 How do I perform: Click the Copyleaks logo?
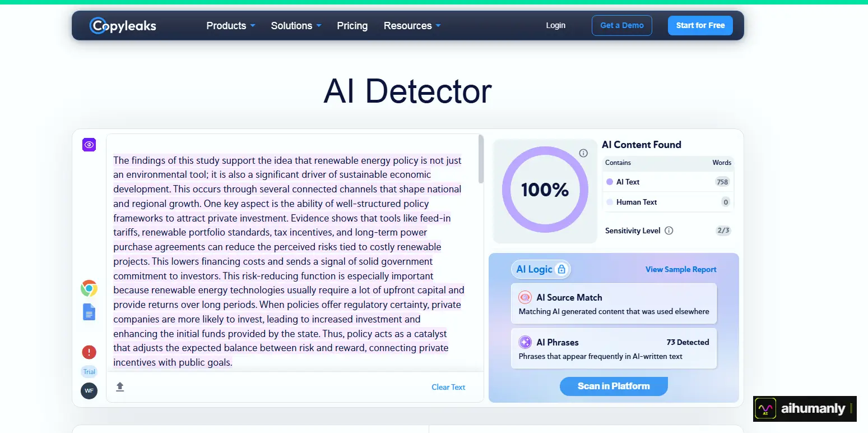(x=123, y=25)
